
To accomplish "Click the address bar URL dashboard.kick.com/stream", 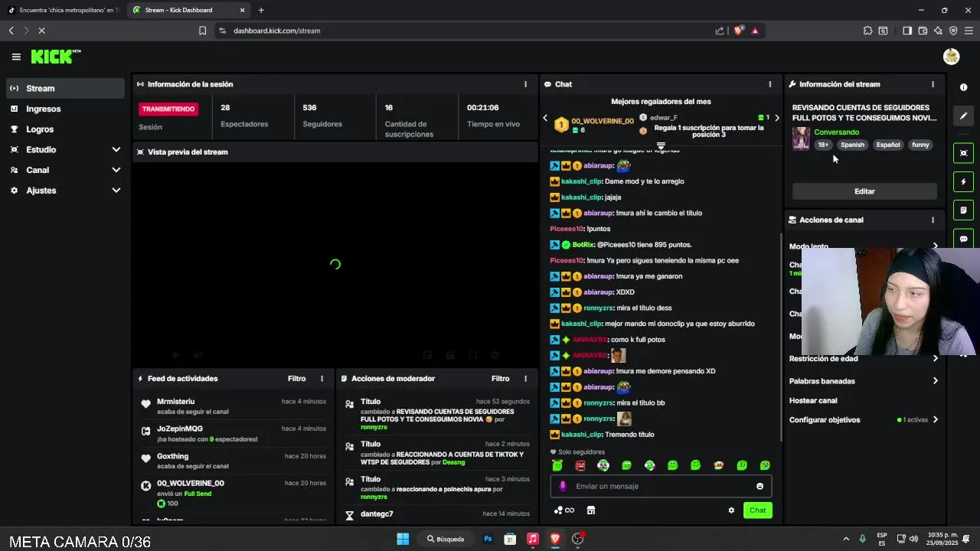I will [x=277, y=31].
